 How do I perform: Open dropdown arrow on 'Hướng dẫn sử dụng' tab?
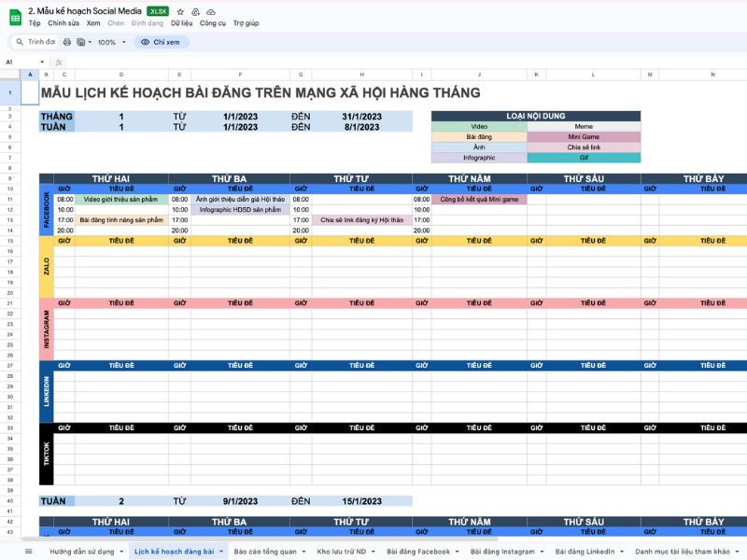(120, 552)
